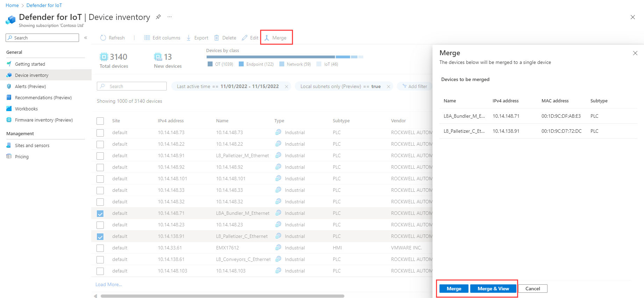644x298 pixels.
Task: Click the device list Search field
Action: (x=132, y=86)
